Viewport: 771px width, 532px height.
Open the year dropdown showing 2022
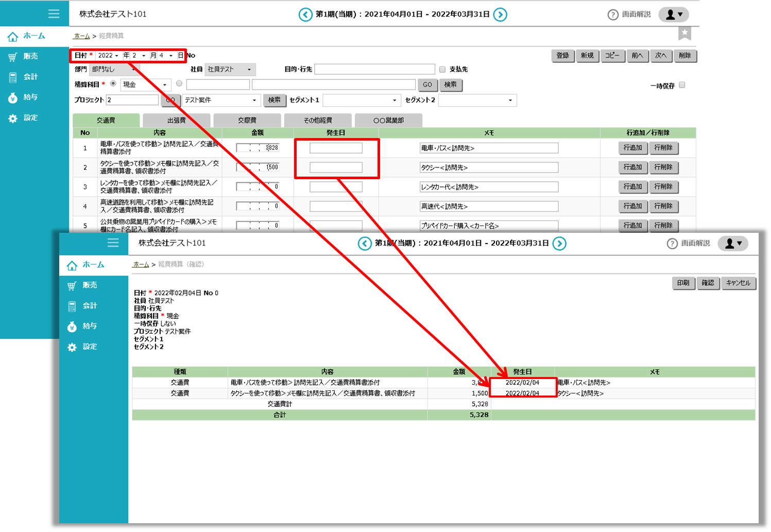coord(109,56)
